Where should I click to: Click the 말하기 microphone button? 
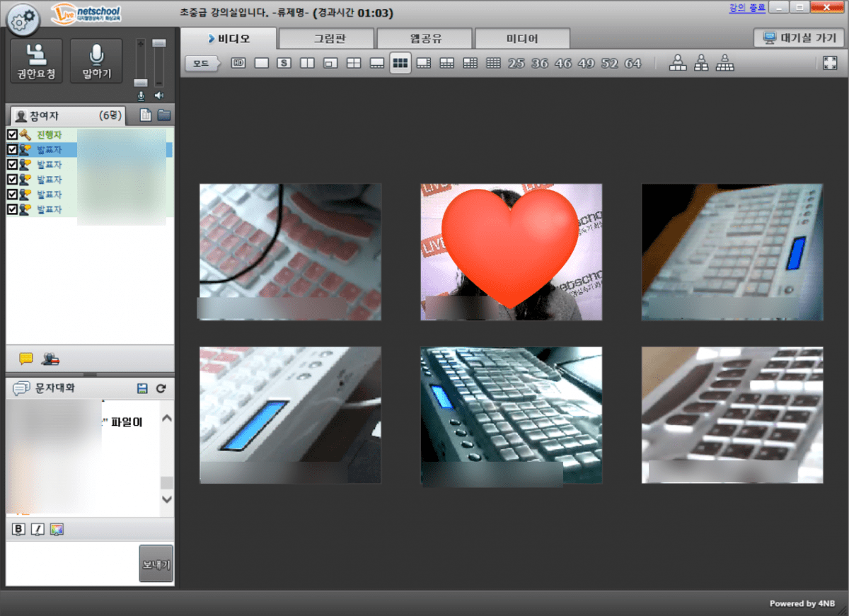coord(97,61)
